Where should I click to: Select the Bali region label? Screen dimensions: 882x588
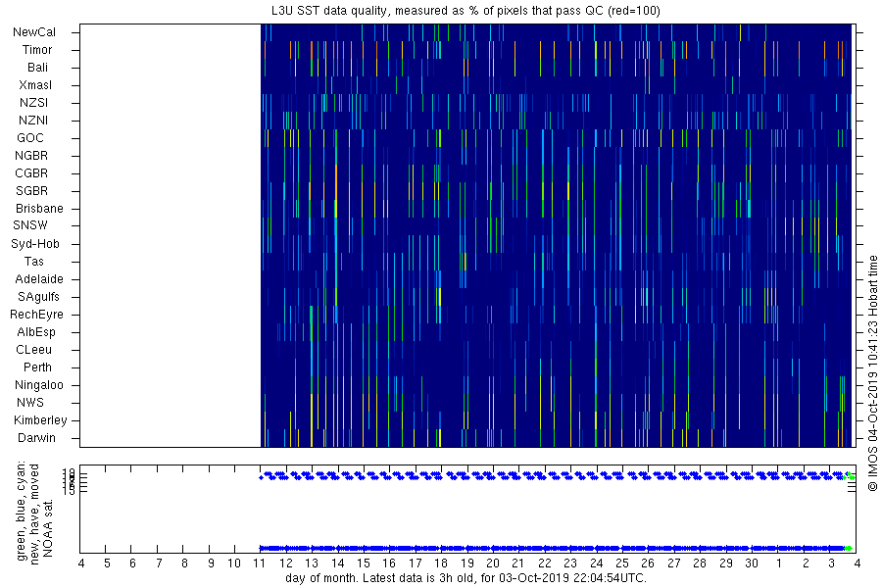[x=37, y=68]
